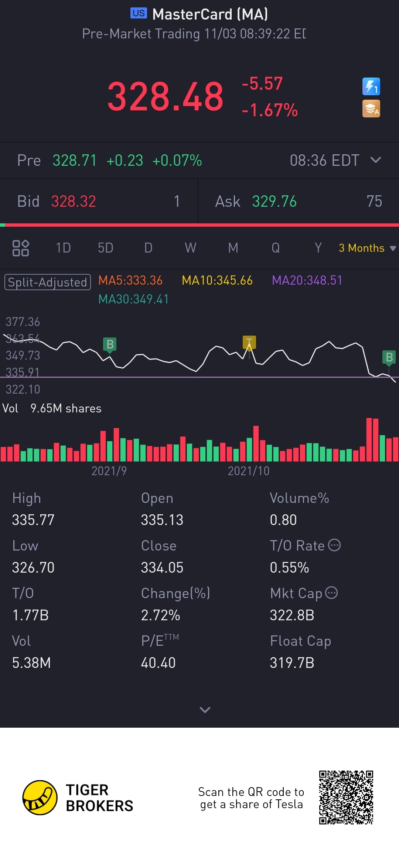The height and width of the screenshot is (868, 399).
Task: Tap the Low value 326.70
Action: coord(33,567)
